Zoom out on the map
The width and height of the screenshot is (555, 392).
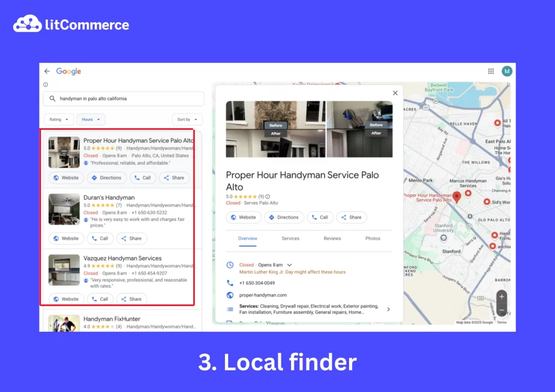[501, 310]
